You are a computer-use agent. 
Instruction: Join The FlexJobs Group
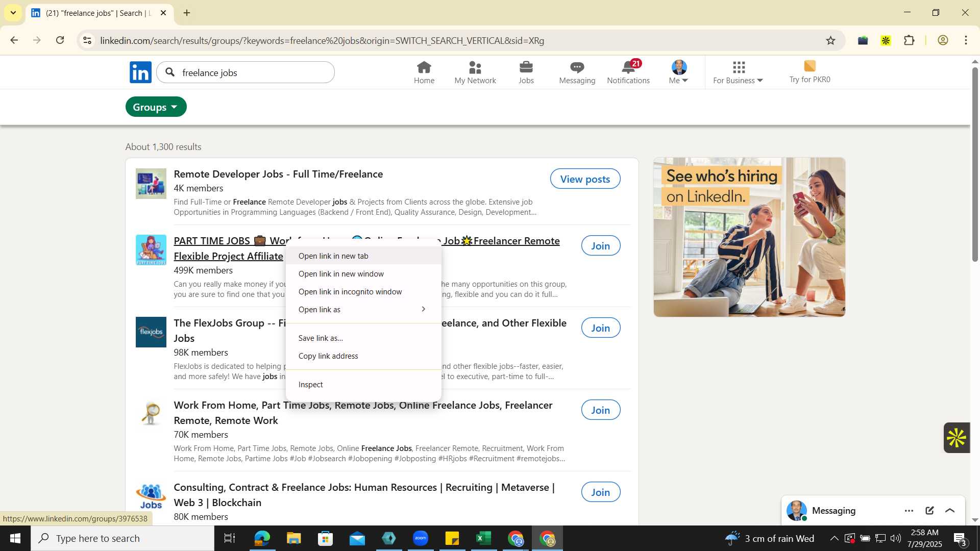coord(601,328)
